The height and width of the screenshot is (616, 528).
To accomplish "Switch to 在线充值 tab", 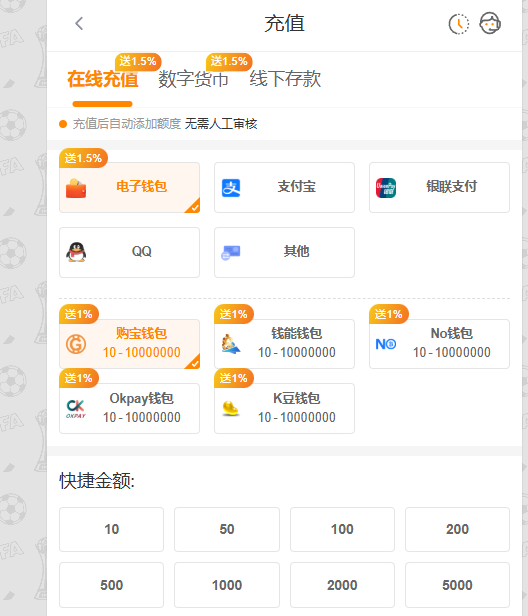I will coord(103,79).
